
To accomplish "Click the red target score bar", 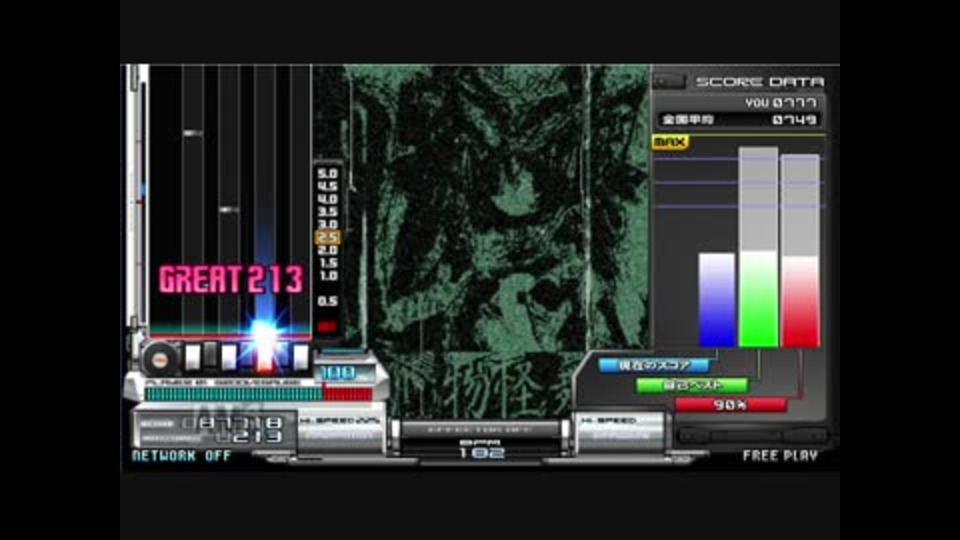I will click(x=800, y=251).
